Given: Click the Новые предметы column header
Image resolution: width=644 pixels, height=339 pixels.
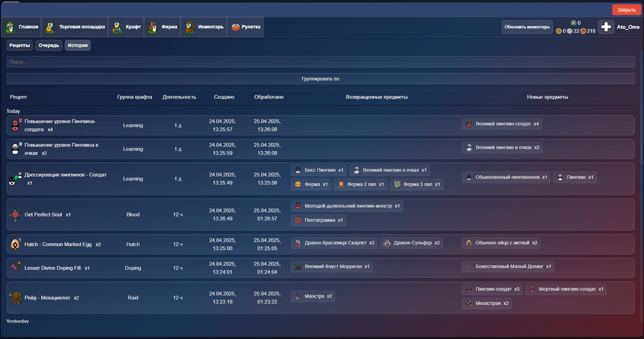Looking at the screenshot, I should [x=547, y=97].
